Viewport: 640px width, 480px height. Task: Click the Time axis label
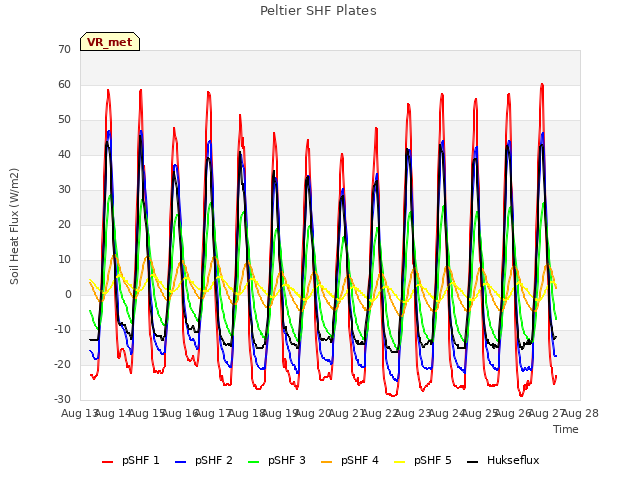click(566, 429)
